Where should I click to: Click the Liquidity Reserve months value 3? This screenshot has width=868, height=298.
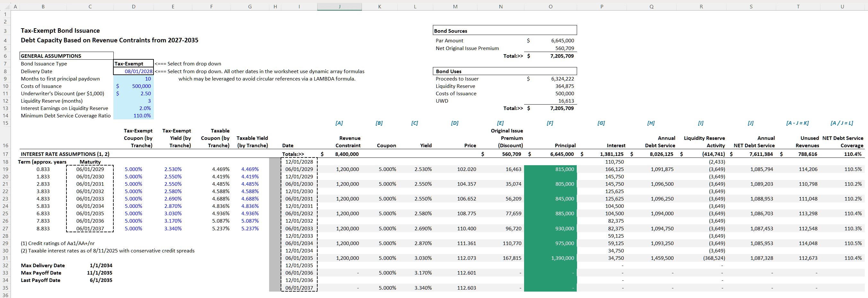pos(134,101)
